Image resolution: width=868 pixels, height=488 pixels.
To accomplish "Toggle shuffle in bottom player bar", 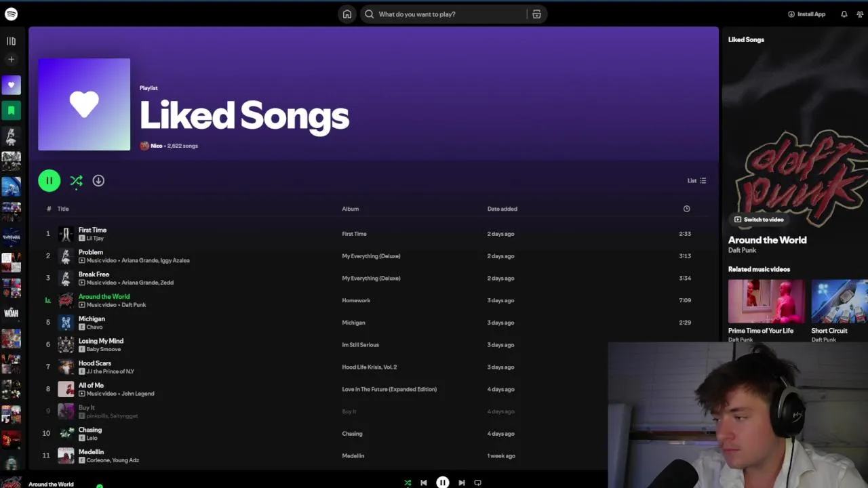I will tap(408, 483).
